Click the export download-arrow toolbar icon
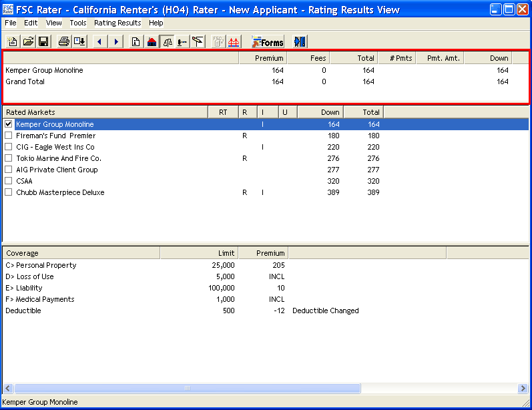 (79, 42)
